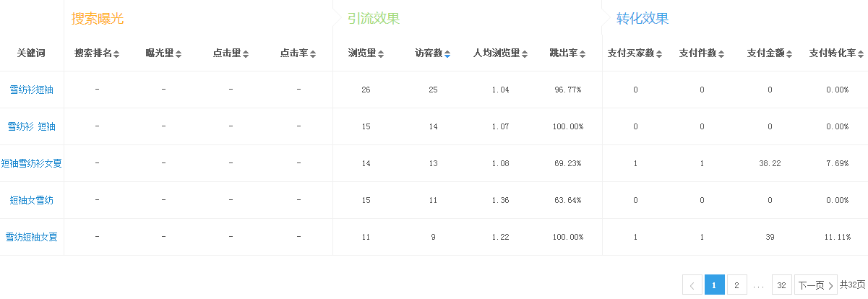The width and height of the screenshot is (868, 299).
Task: Click the 浏览量 header label
Action: click(362, 53)
